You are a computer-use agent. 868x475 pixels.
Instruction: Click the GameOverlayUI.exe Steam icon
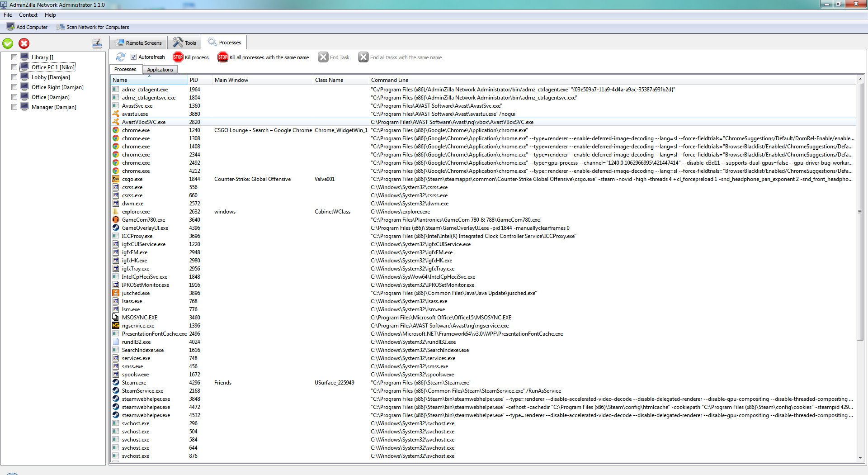pos(116,228)
